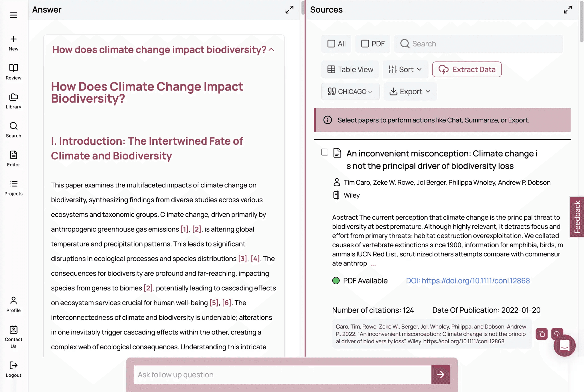Start a New query from sidebar

[13, 43]
